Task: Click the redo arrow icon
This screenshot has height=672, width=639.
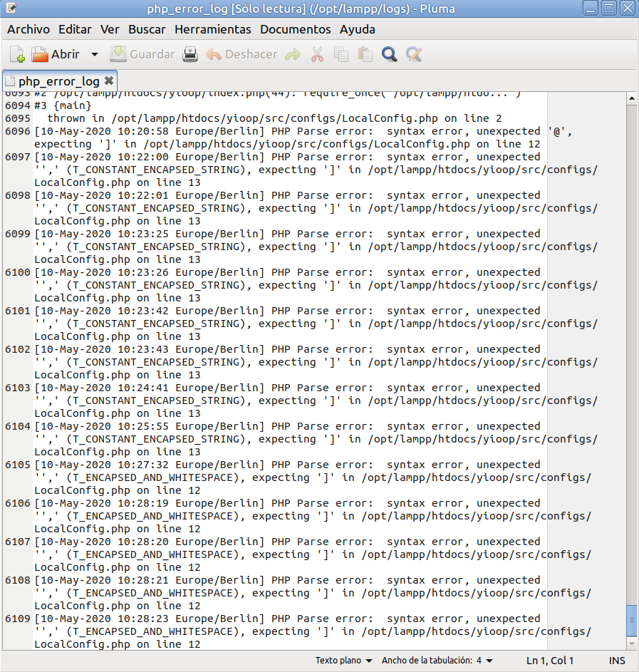Action: (292, 54)
